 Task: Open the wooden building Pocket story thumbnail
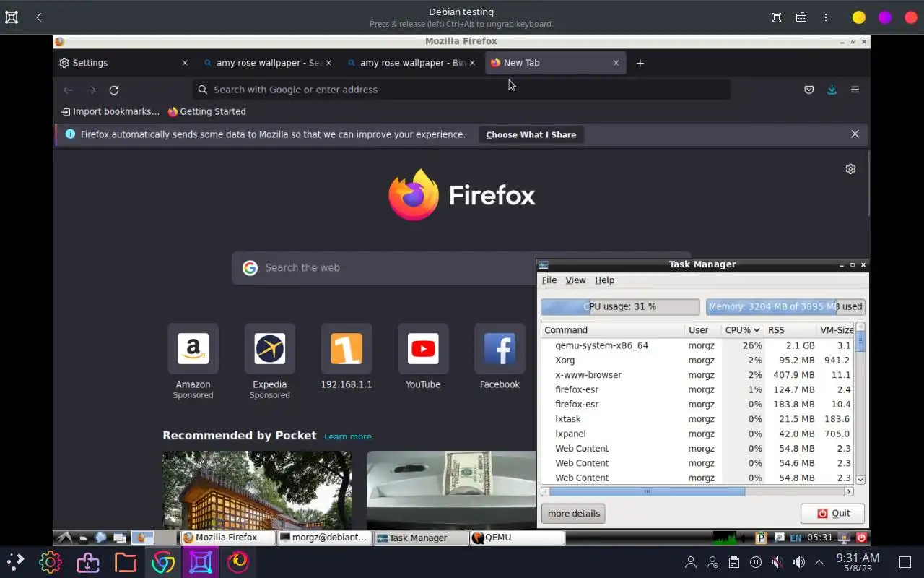[x=257, y=491]
